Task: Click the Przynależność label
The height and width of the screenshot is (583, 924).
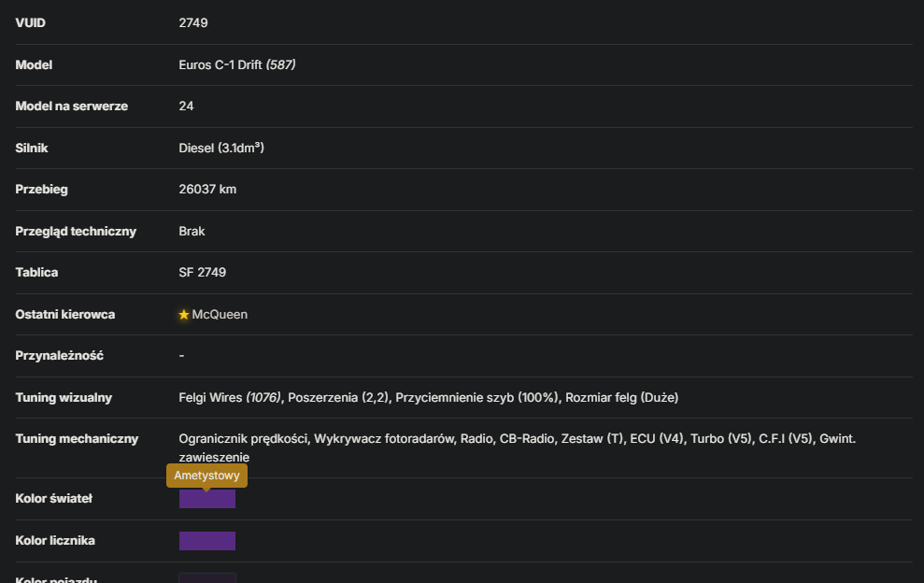Action: [59, 355]
